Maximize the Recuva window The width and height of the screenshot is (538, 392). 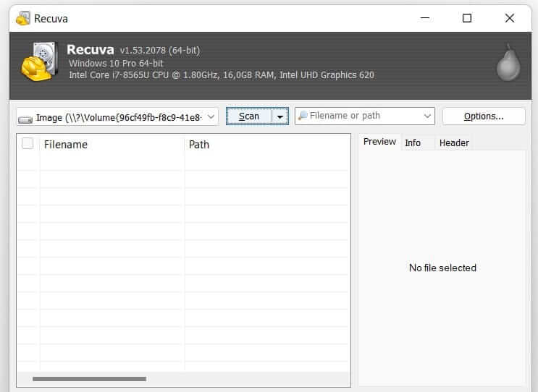(466, 18)
